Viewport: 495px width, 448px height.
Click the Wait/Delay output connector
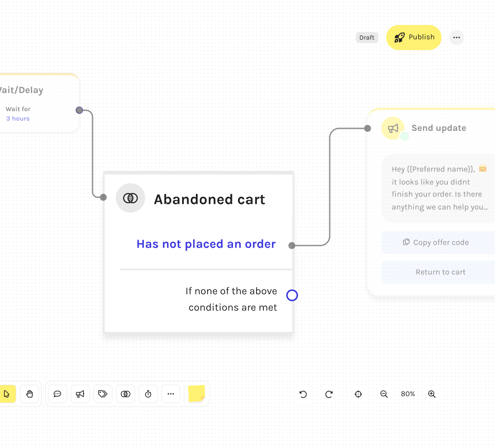(79, 110)
